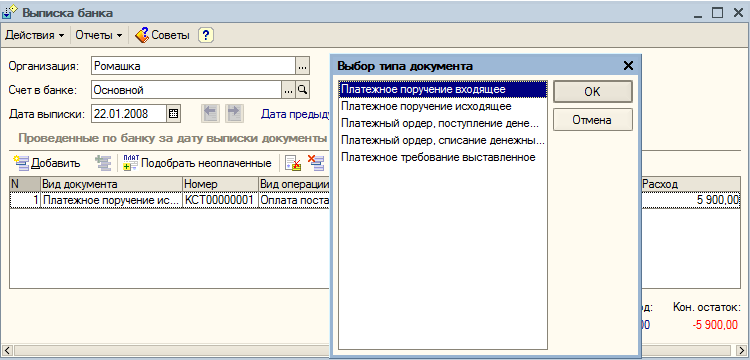Select Платежный ордер, поступление денежных list item
Image resolution: width=750 pixels, height=360 pixels.
coord(442,123)
